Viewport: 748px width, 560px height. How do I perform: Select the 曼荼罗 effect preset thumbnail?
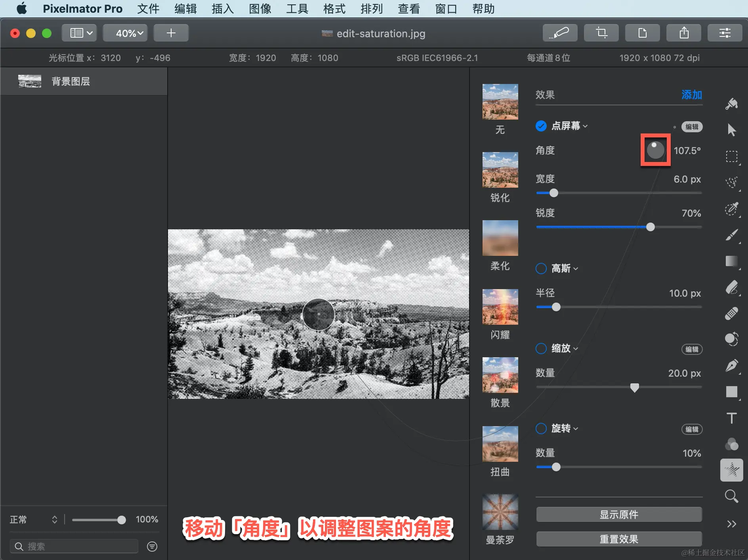500,512
